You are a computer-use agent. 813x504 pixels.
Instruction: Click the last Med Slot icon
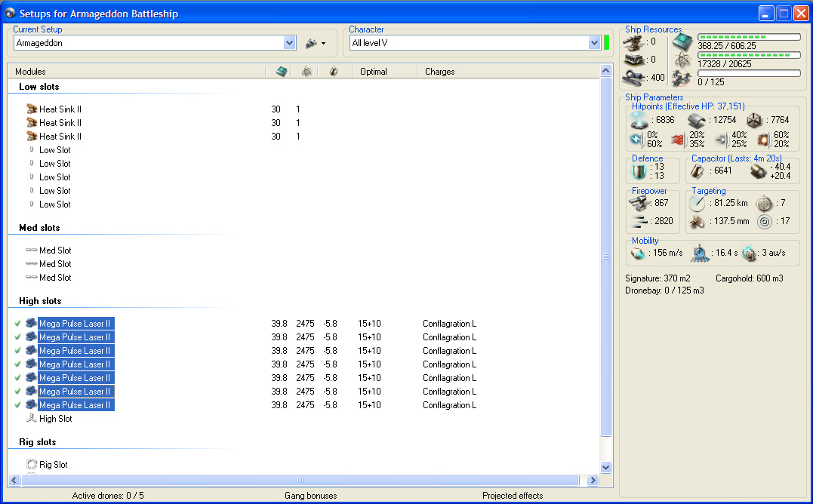click(x=32, y=277)
